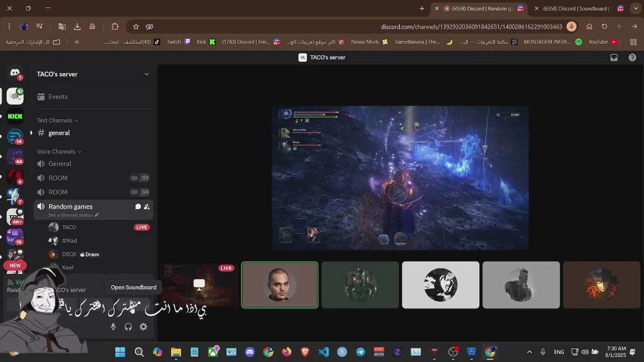644x362 pixels.
Task: Open Windows Start menu
Action: [x=120, y=352]
